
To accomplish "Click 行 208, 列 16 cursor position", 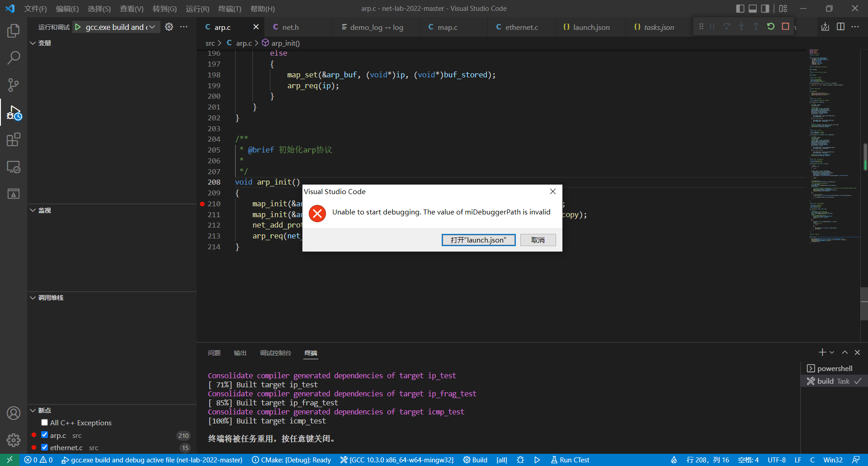I will [x=708, y=460].
